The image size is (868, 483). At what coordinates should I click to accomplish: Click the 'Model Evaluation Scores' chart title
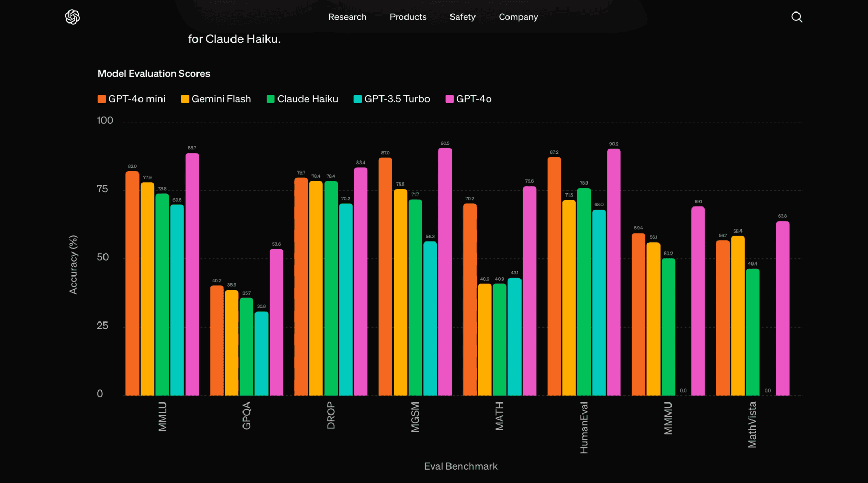tap(154, 74)
